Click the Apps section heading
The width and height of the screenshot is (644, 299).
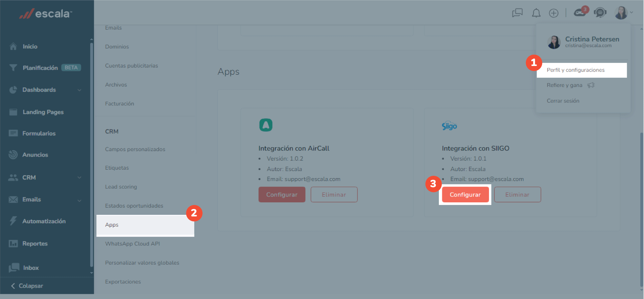229,72
